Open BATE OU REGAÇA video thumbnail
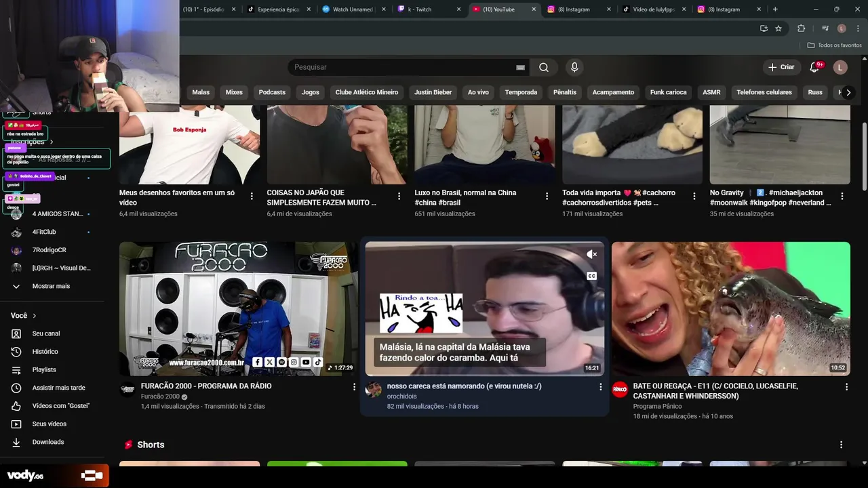The height and width of the screenshot is (488, 868). pos(731,309)
